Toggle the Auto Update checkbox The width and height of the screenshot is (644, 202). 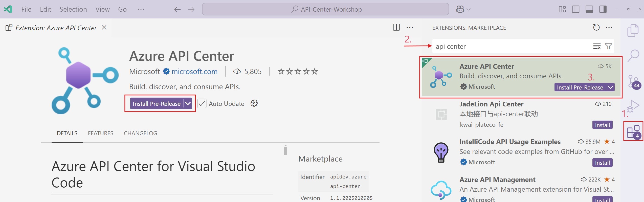coord(202,104)
